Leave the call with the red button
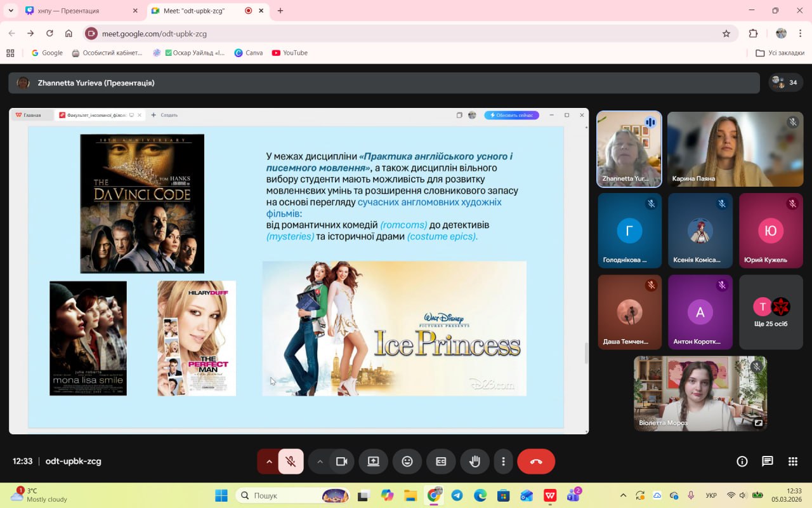 [x=536, y=462]
